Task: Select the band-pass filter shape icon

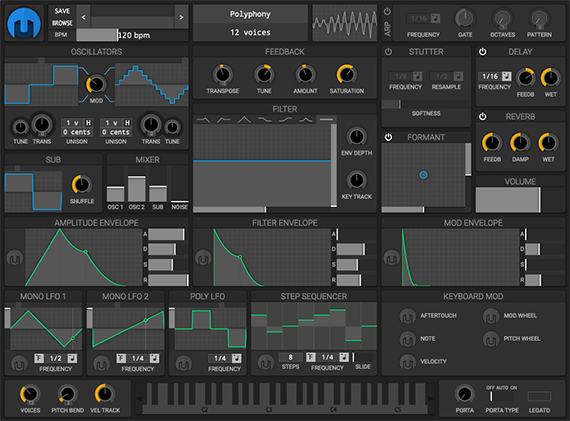Action: (x=244, y=119)
